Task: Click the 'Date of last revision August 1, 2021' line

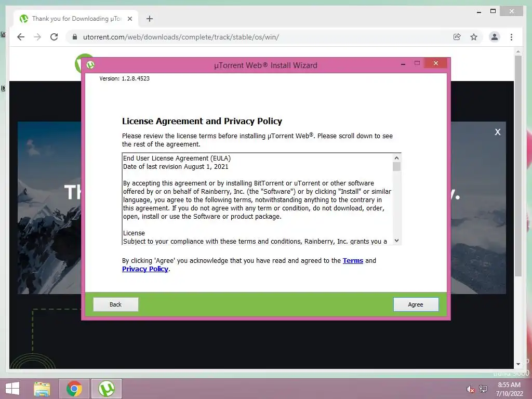Action: point(176,167)
